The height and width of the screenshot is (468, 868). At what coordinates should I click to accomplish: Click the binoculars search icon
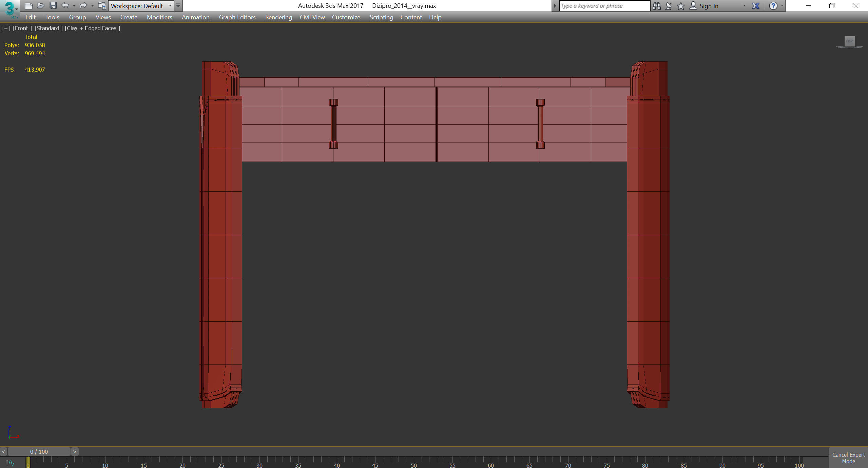tap(656, 6)
